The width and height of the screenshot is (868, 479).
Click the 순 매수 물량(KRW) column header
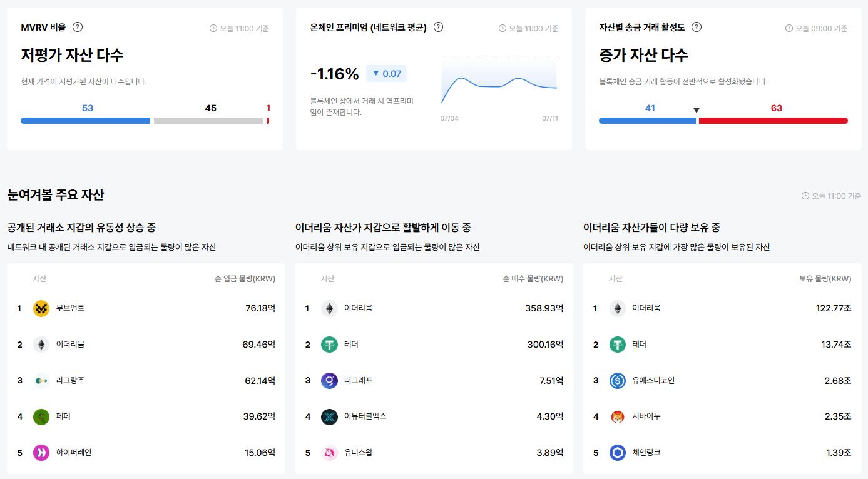[533, 279]
